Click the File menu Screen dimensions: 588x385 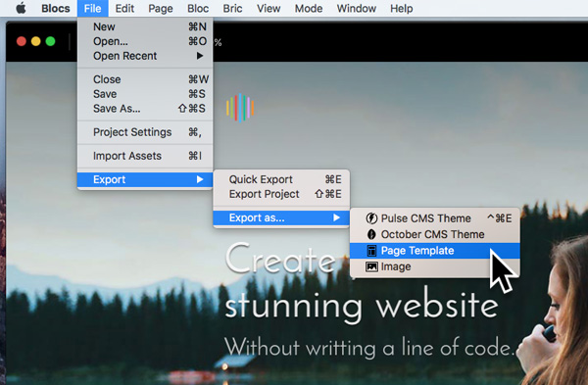point(93,8)
